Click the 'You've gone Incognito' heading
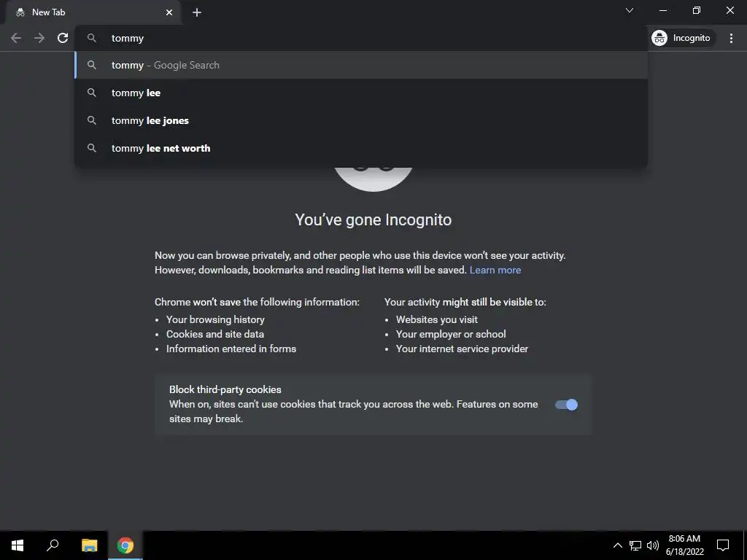The image size is (747, 560). pos(373,220)
